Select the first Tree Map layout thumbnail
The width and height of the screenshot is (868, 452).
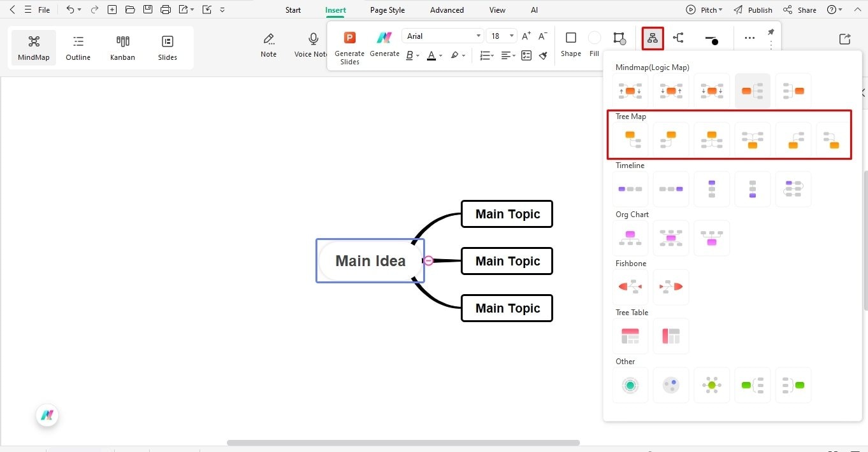630,139
